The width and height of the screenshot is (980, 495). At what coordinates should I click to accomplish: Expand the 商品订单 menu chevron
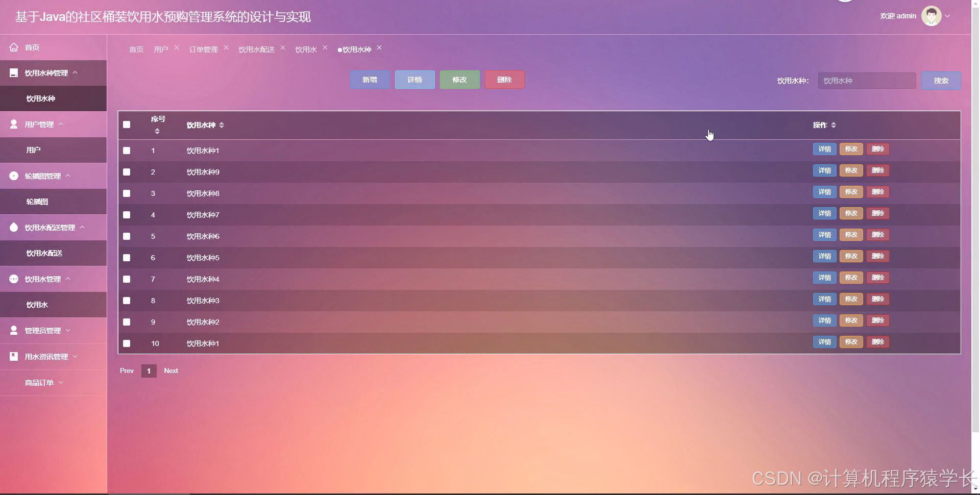pos(61,382)
